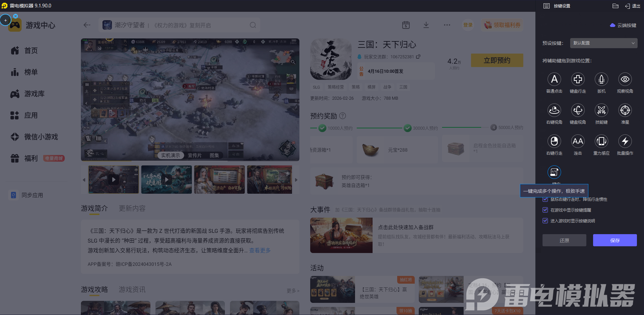The width and height of the screenshot is (644, 315).
Task: Switch media viewer to 宣传片
Action: [x=195, y=155]
